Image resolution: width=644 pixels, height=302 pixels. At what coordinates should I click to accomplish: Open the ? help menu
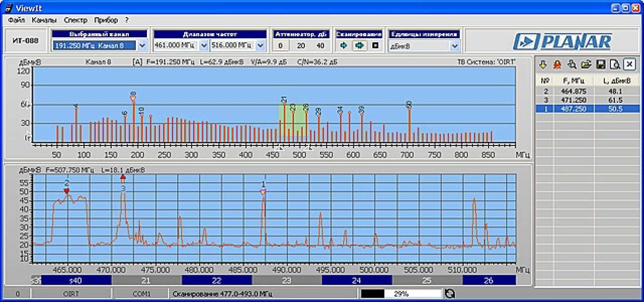(127, 20)
